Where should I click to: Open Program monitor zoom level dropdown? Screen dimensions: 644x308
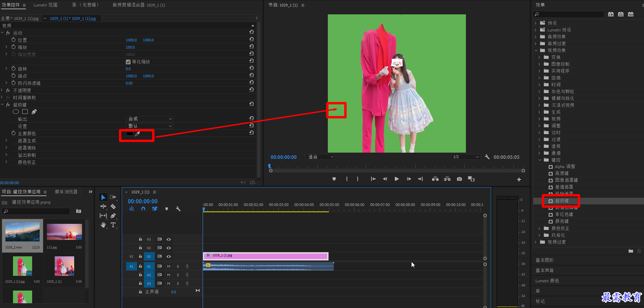pos(321,157)
